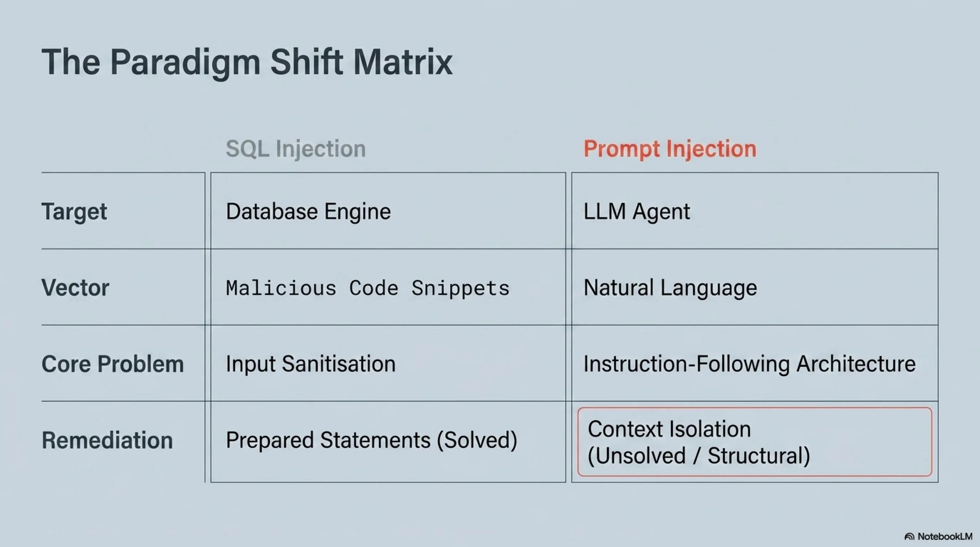Screen dimensions: 980x547
Task: Click the 'Database Engine' cell
Action: pyautogui.click(x=388, y=211)
